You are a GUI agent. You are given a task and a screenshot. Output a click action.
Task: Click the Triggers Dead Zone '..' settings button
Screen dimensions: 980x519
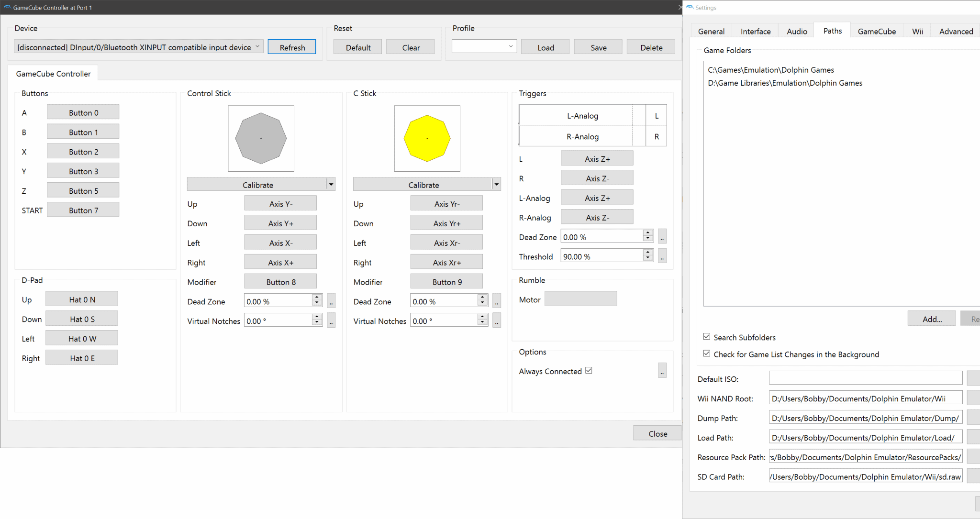pyautogui.click(x=662, y=237)
